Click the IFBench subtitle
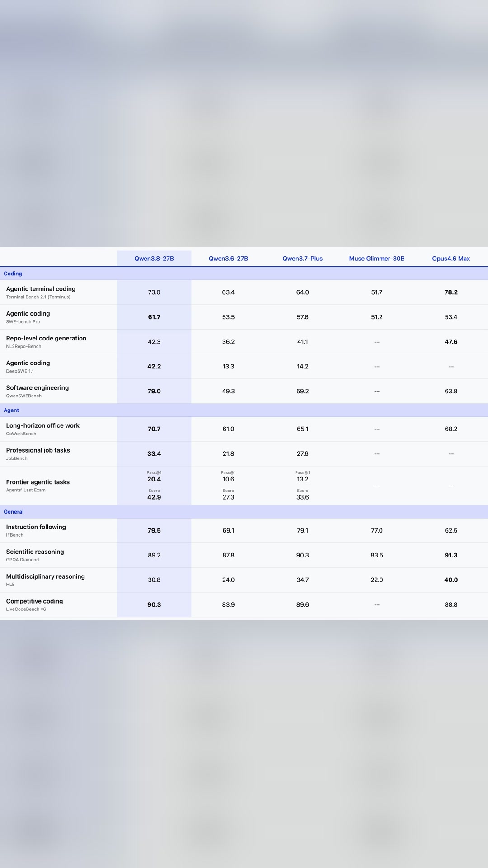 click(15, 535)
